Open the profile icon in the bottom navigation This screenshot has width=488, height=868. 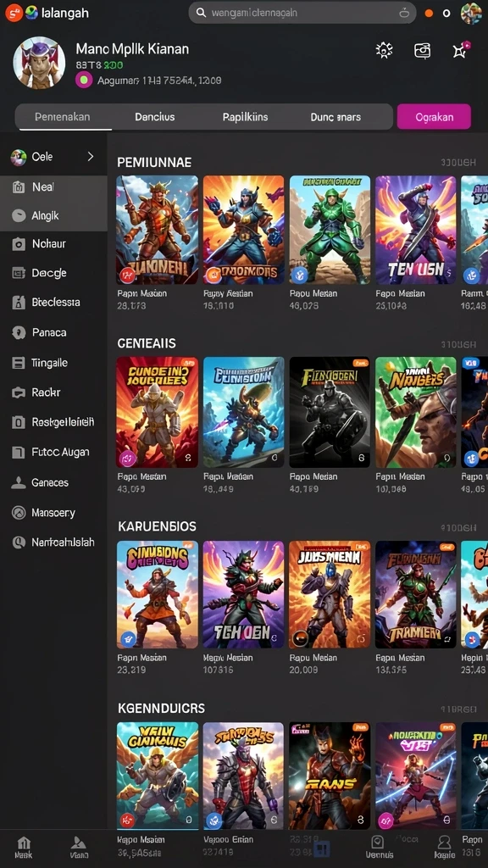[x=444, y=843]
